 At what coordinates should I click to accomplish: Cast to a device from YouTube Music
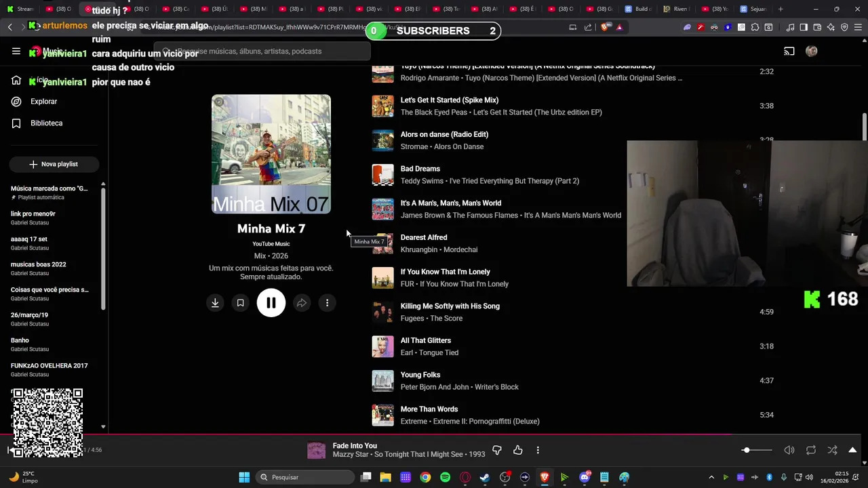click(x=789, y=51)
